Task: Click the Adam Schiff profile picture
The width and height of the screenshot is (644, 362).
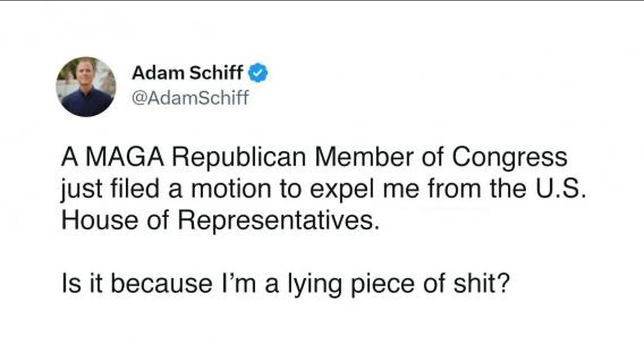Action: coord(86,86)
